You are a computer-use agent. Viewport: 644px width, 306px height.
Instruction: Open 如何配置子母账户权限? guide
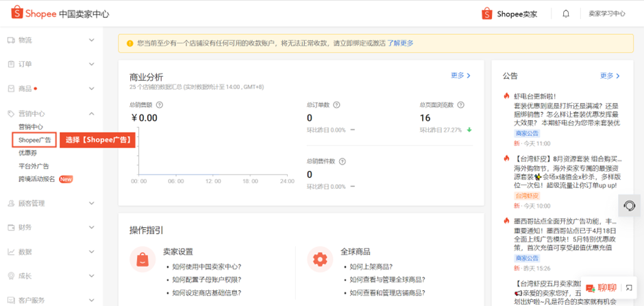click(x=207, y=280)
